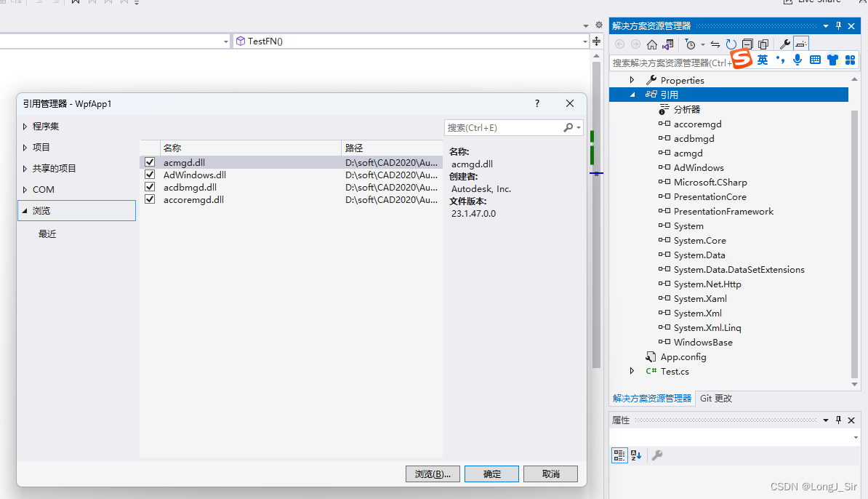Pin the Properties panel
Image resolution: width=868 pixels, height=499 pixels.
coord(839,420)
